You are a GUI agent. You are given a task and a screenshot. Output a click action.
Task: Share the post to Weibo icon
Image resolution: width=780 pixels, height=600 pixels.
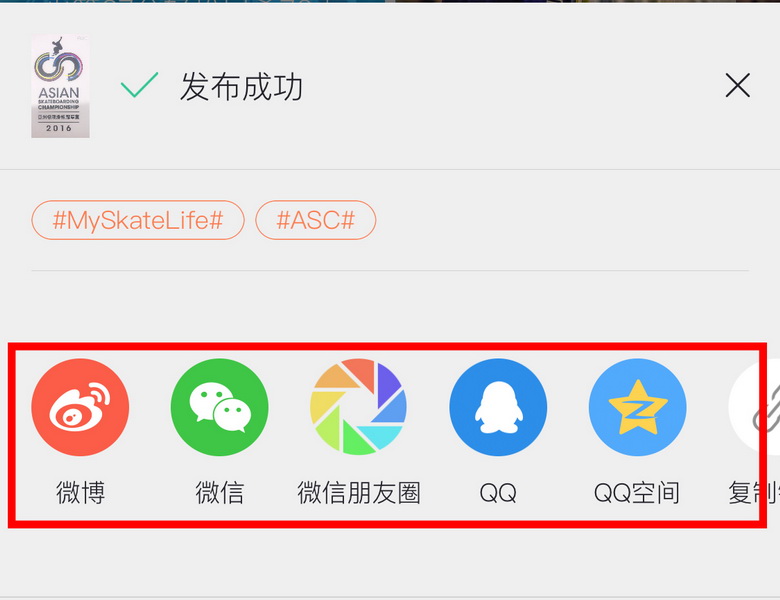point(80,407)
